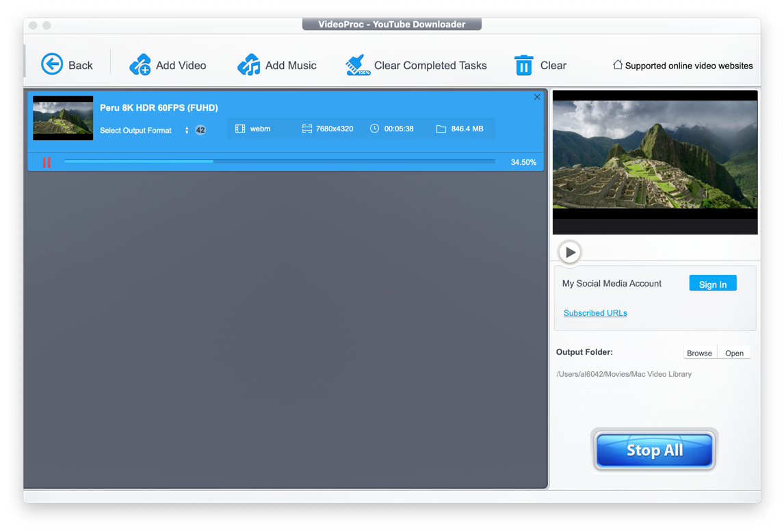Click the Add Video label
784x532 pixels.
(181, 66)
